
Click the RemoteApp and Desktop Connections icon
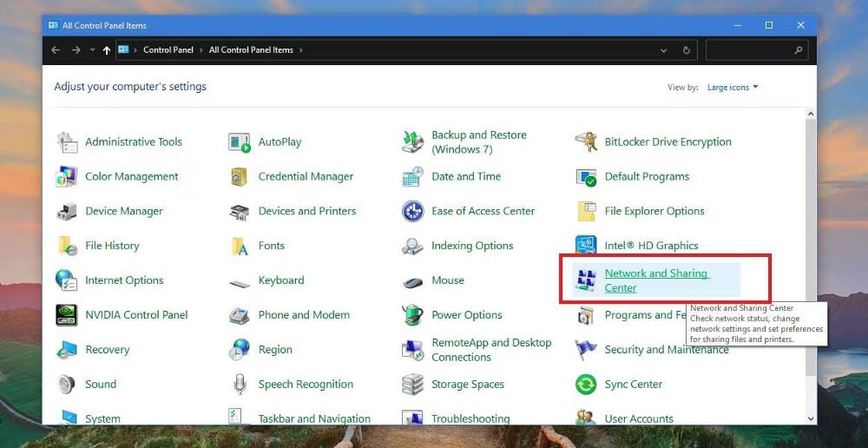[x=412, y=350]
